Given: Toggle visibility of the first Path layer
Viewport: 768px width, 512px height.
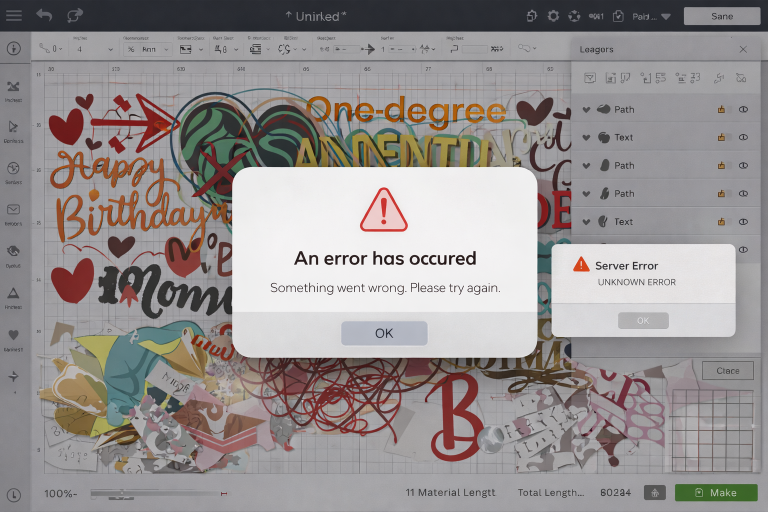Looking at the screenshot, I should pos(743,110).
